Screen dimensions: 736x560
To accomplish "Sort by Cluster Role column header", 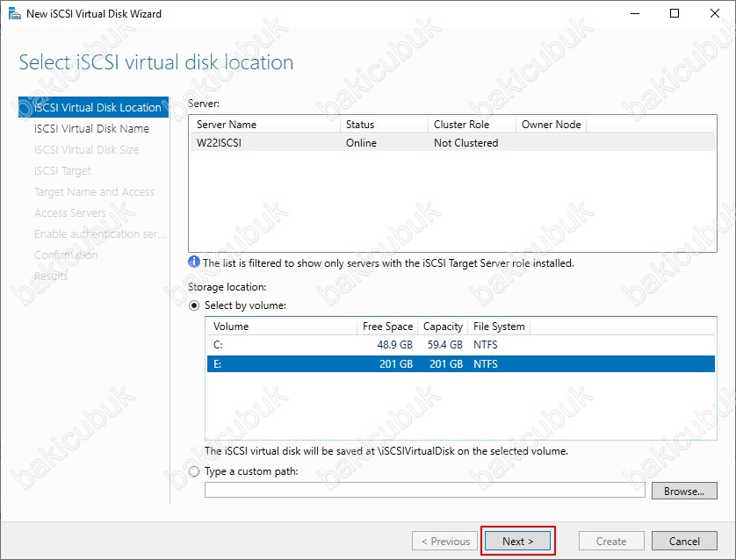I will click(472, 125).
